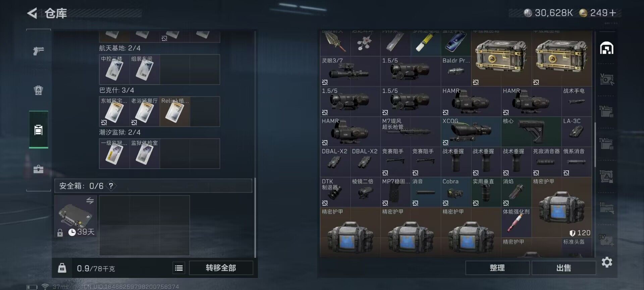
Task: Click the 安全箱 question mark help icon
Action: [x=111, y=186]
